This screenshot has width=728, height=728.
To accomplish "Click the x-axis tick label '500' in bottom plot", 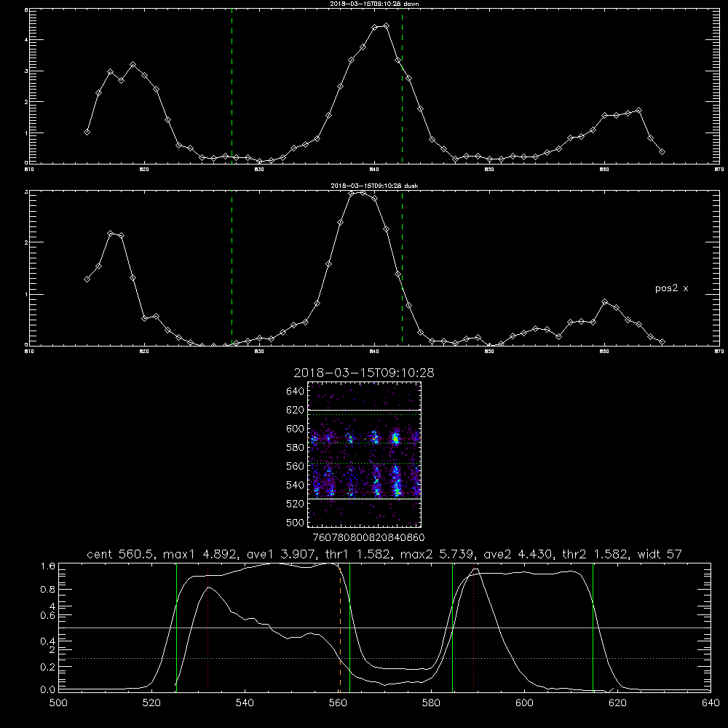I will (58, 703).
